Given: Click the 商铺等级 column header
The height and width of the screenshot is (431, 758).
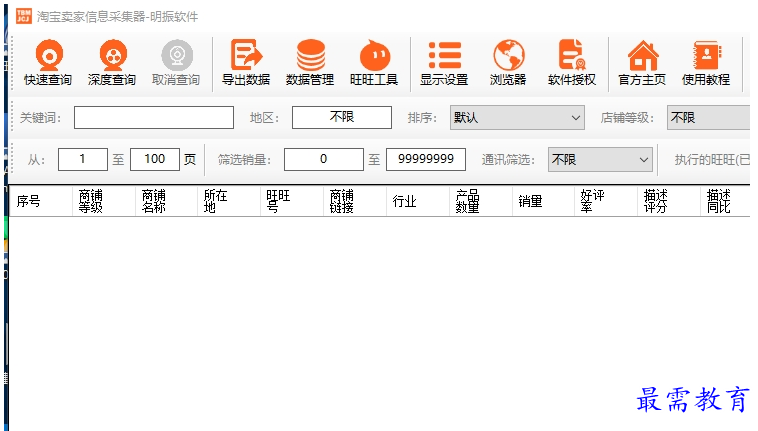Looking at the screenshot, I should click(x=104, y=201).
